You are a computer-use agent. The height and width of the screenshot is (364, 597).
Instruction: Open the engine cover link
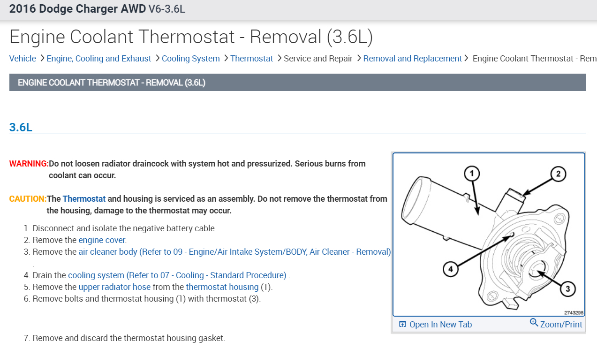[x=102, y=240]
